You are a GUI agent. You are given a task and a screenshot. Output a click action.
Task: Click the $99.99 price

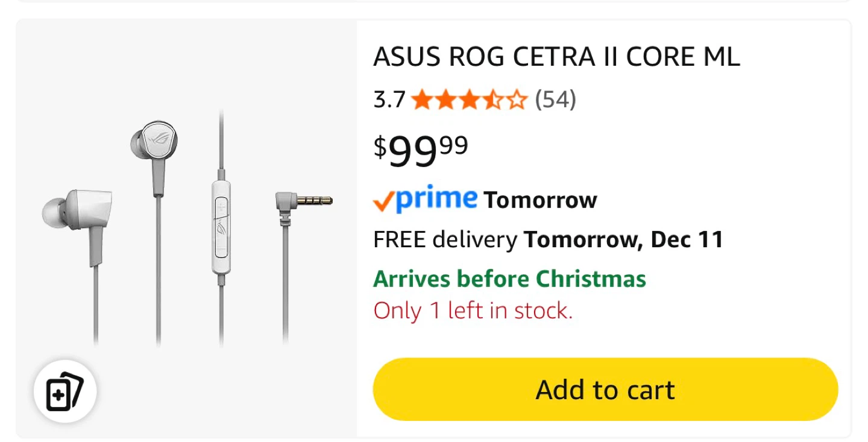420,150
